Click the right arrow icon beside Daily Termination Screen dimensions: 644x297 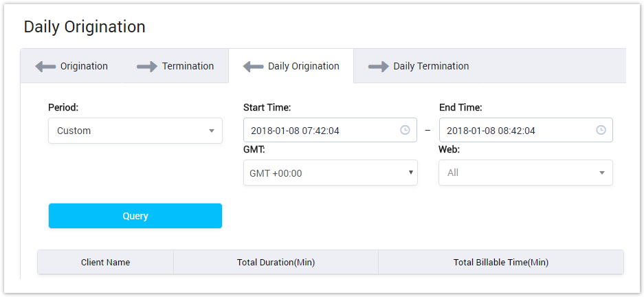point(378,67)
